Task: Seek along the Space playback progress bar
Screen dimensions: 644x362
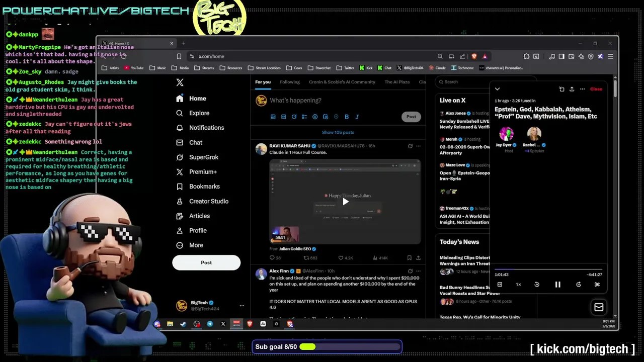Action: [x=548, y=269]
